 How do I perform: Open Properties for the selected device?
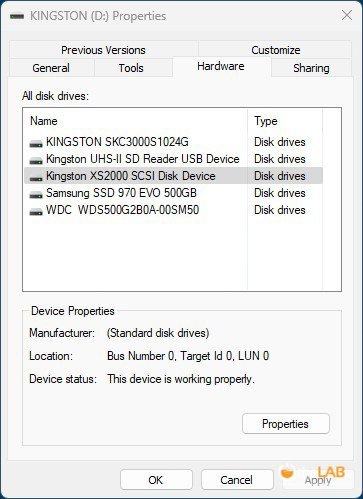point(286,424)
